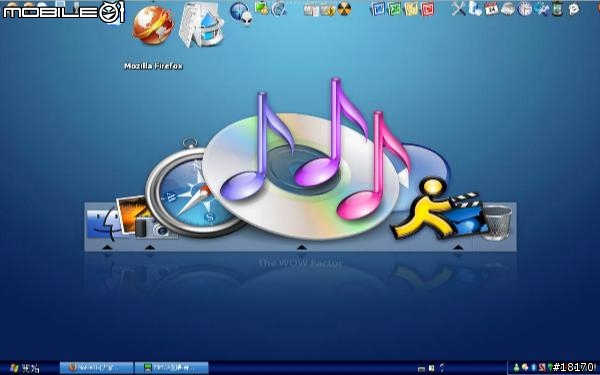This screenshot has height=375, width=600.
Task: Switch to the taskbar button with green monitor icon
Action: pos(171,368)
